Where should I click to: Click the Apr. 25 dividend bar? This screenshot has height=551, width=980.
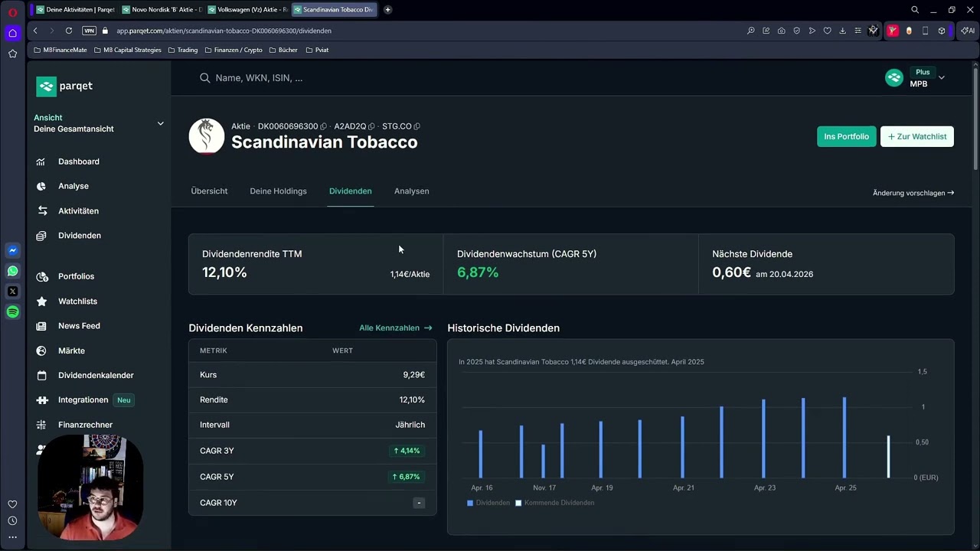coord(844,438)
